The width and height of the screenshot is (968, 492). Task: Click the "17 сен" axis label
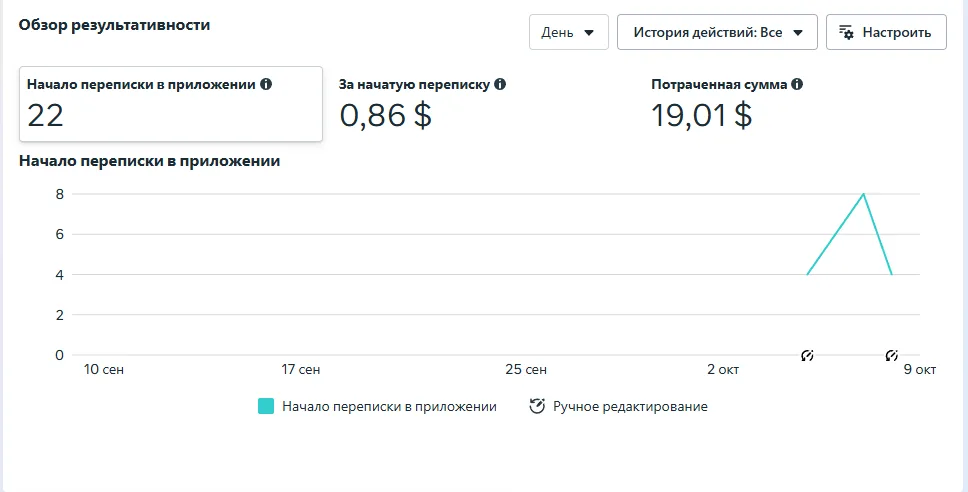(301, 370)
